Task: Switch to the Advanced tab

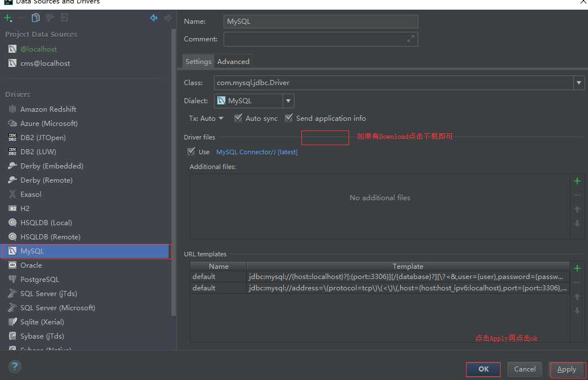Action: [233, 61]
